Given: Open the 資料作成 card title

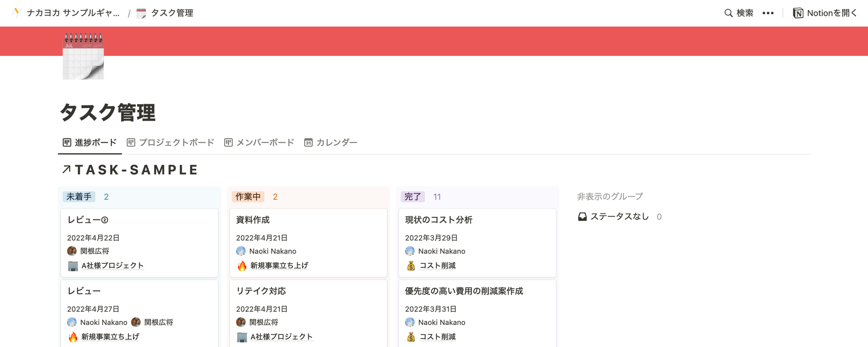Looking at the screenshot, I should pos(253,220).
